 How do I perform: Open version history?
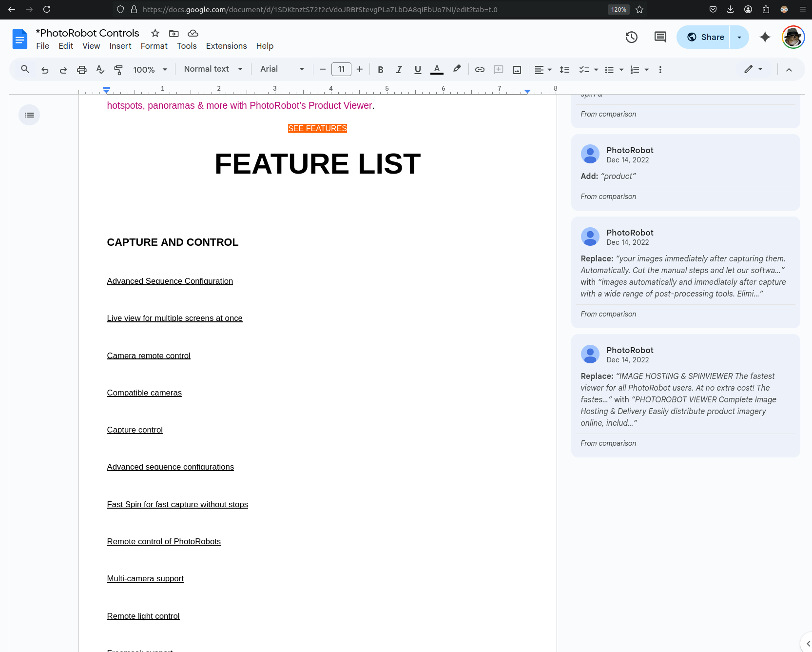[x=632, y=37]
